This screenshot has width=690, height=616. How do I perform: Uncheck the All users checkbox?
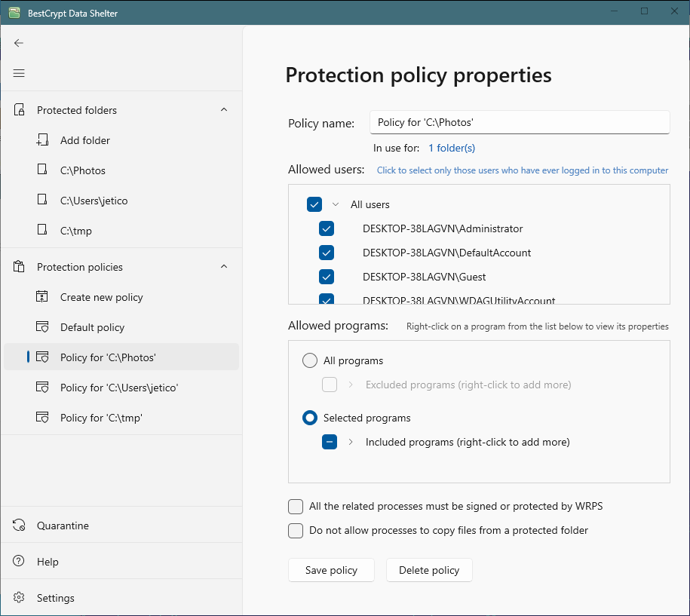pyautogui.click(x=314, y=204)
